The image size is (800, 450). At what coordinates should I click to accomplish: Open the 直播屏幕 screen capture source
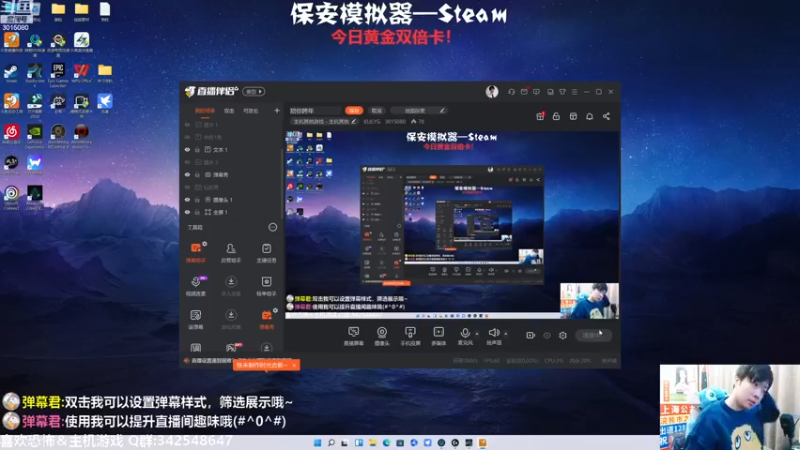(x=353, y=336)
